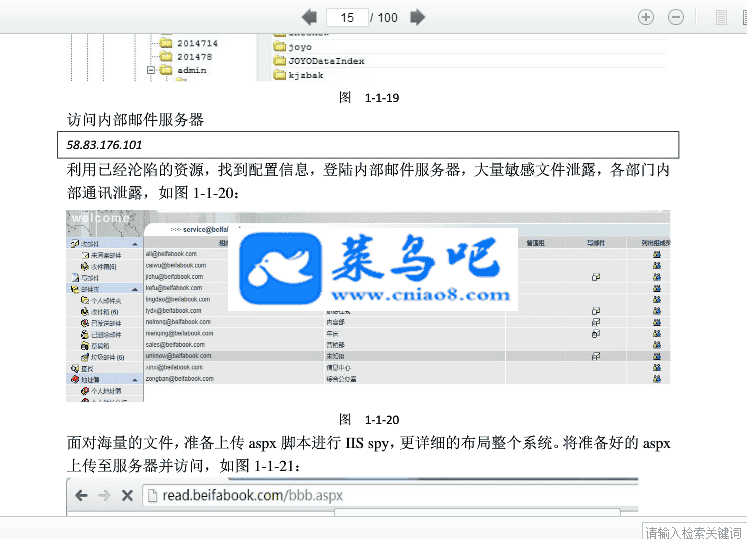Click the read.beifabook.com/bbb.aspx URL in figure
The width and height of the screenshot is (747, 539).
tap(252, 496)
